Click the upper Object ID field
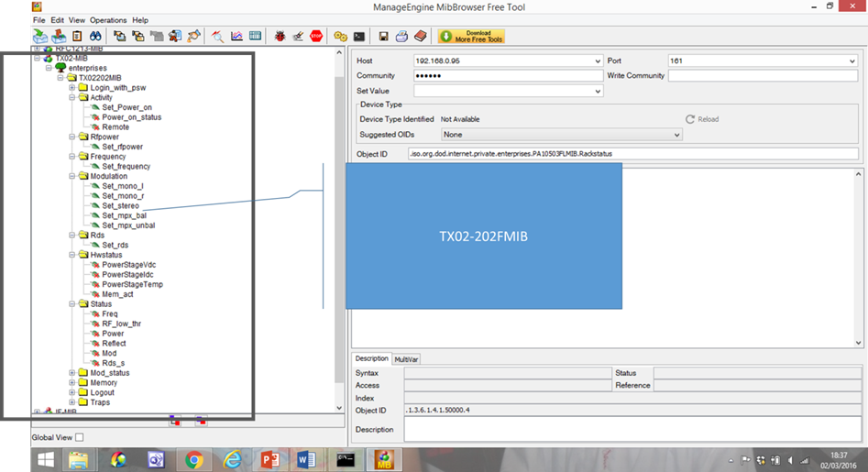Screen dimensions: 868x472 click(632, 154)
